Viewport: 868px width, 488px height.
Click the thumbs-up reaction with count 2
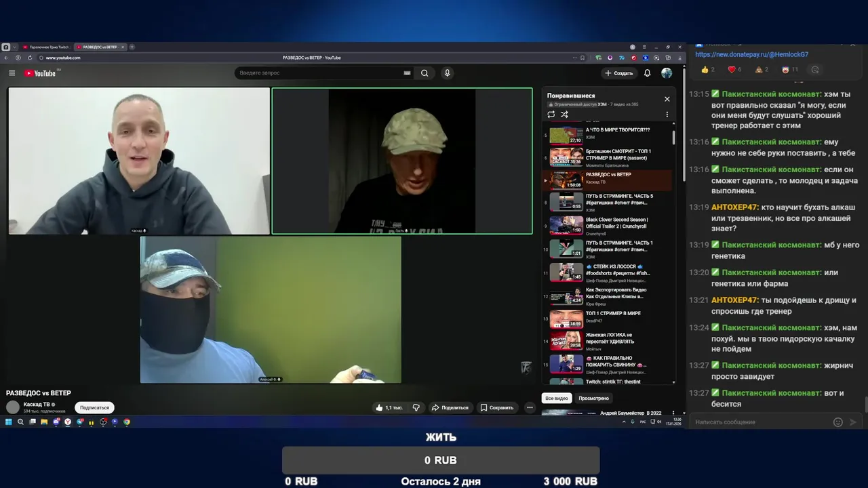[708, 69]
